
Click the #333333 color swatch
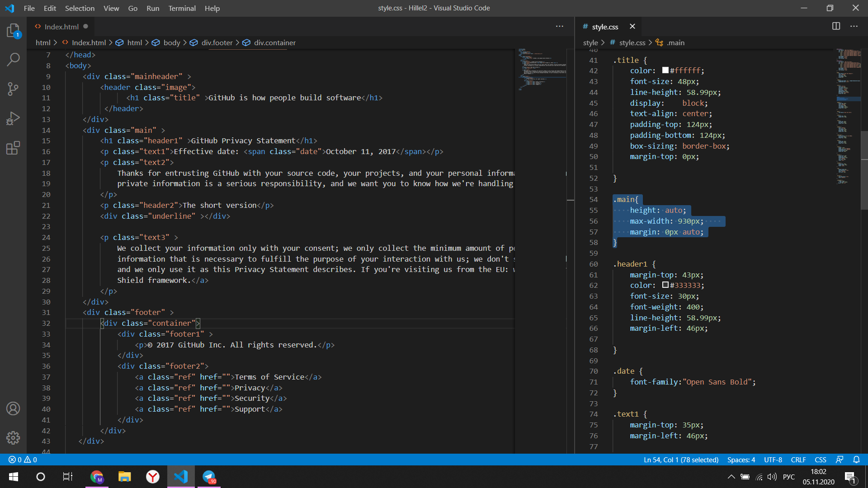pyautogui.click(x=665, y=285)
